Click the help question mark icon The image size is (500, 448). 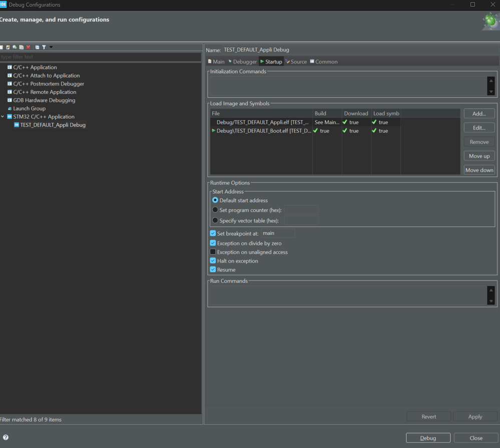click(6, 437)
